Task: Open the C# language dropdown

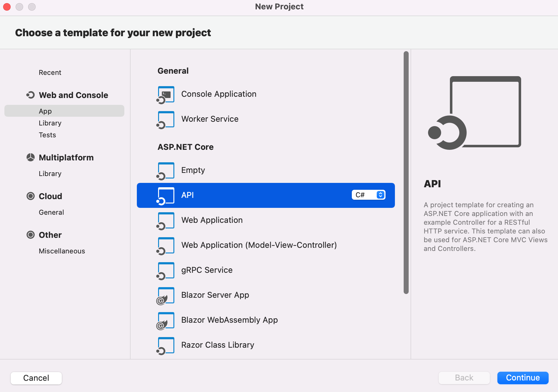Action: click(369, 195)
